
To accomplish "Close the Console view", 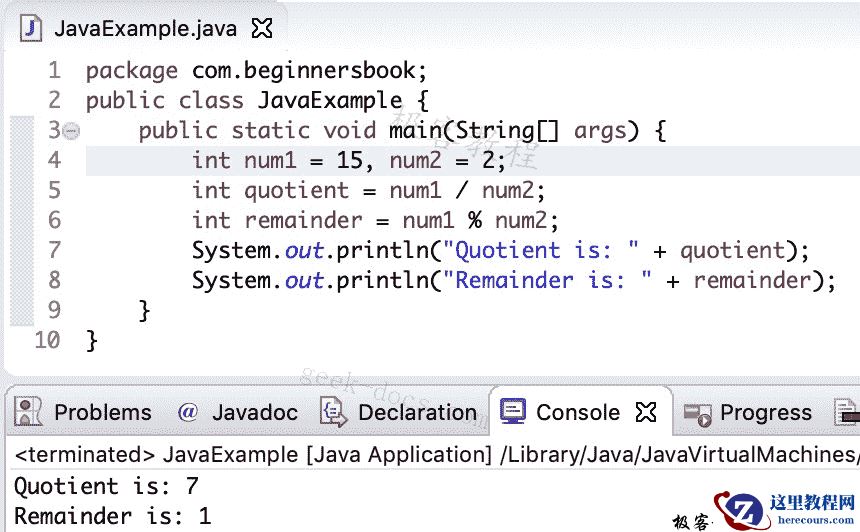I will tap(646, 412).
